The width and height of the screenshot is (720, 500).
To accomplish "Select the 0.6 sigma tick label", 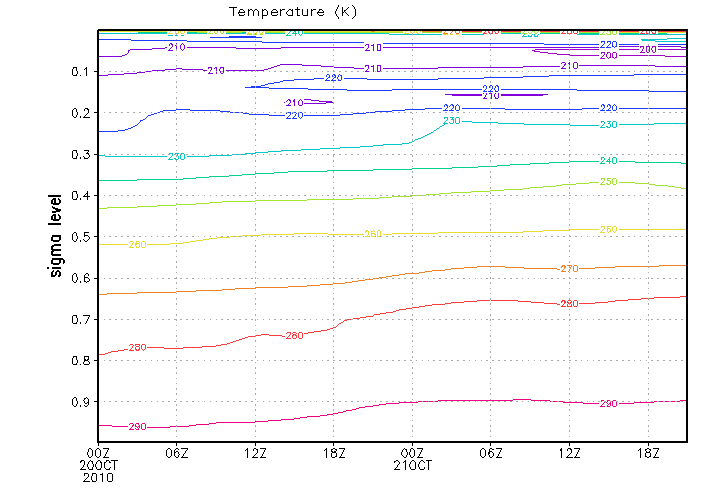I will (81, 278).
